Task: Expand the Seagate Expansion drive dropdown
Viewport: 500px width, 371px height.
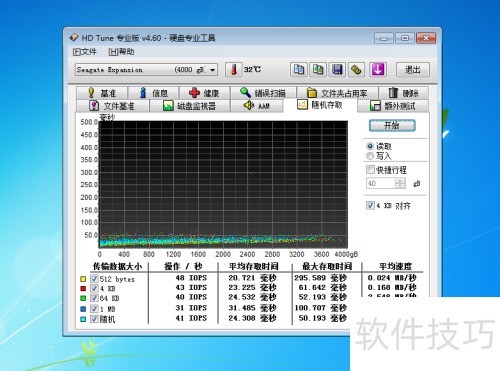Action: pos(212,70)
